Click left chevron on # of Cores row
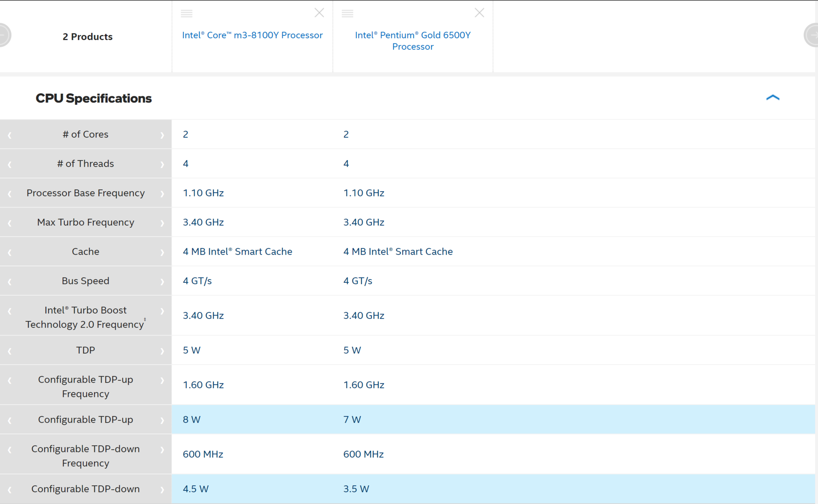The width and height of the screenshot is (818, 504). click(x=9, y=135)
